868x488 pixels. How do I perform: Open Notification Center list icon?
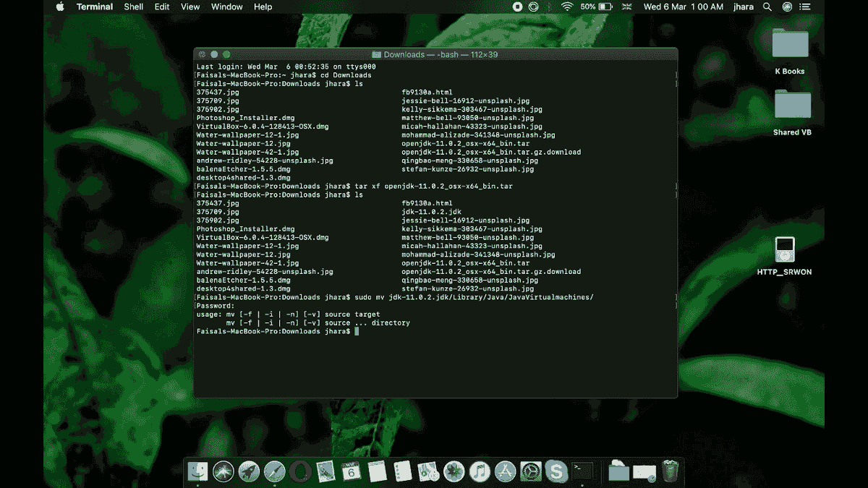807,7
